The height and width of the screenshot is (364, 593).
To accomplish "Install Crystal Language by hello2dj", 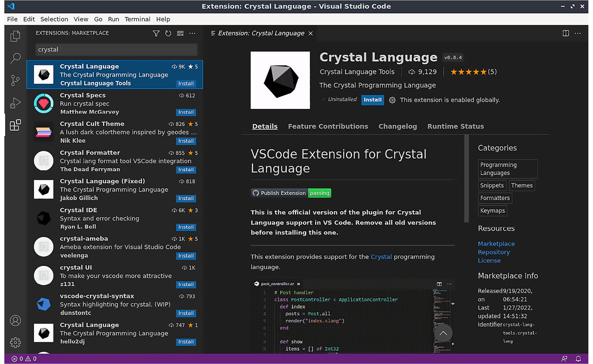I will 186,342.
